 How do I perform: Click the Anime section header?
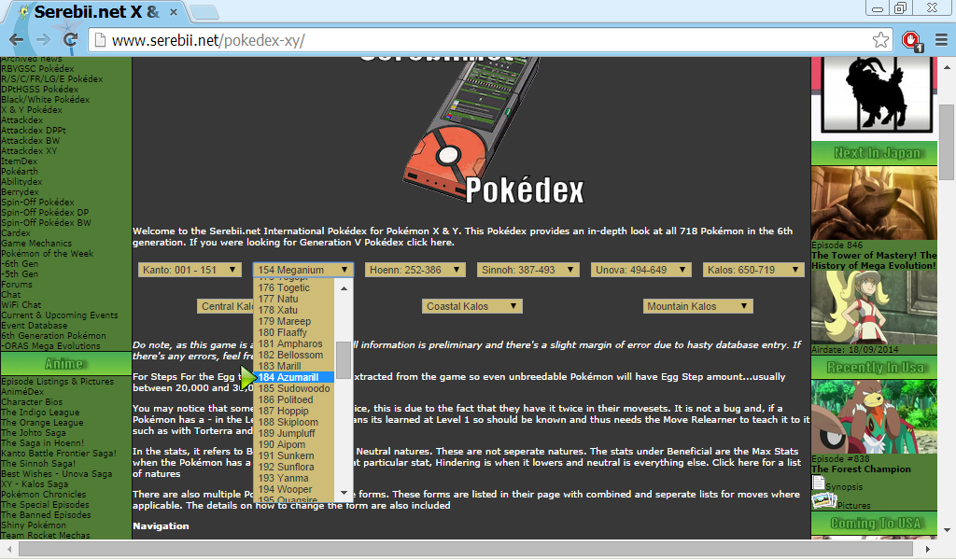66,364
